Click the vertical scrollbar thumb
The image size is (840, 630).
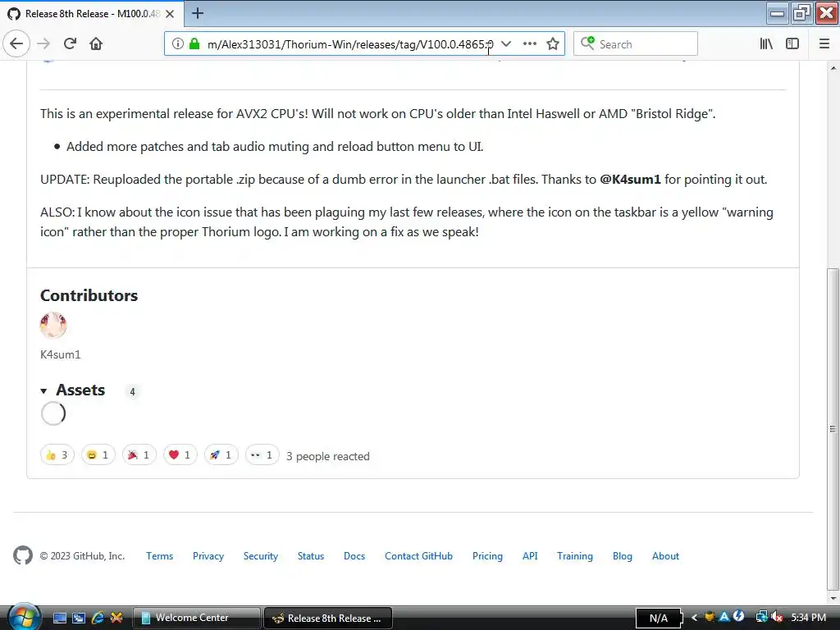(x=833, y=427)
